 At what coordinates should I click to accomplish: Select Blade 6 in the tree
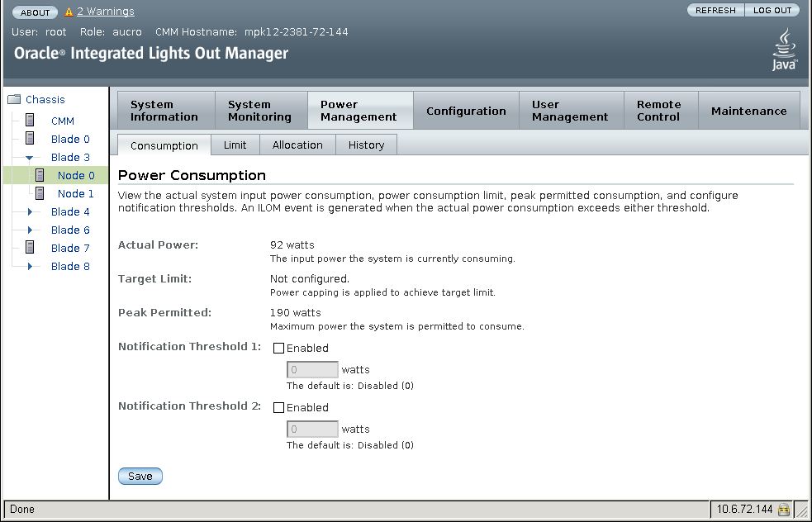[x=70, y=230]
